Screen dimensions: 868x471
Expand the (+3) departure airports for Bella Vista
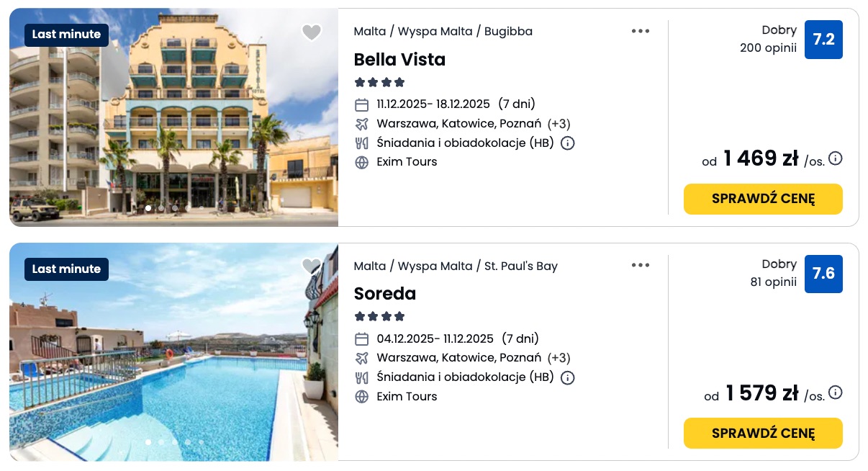pyautogui.click(x=559, y=123)
